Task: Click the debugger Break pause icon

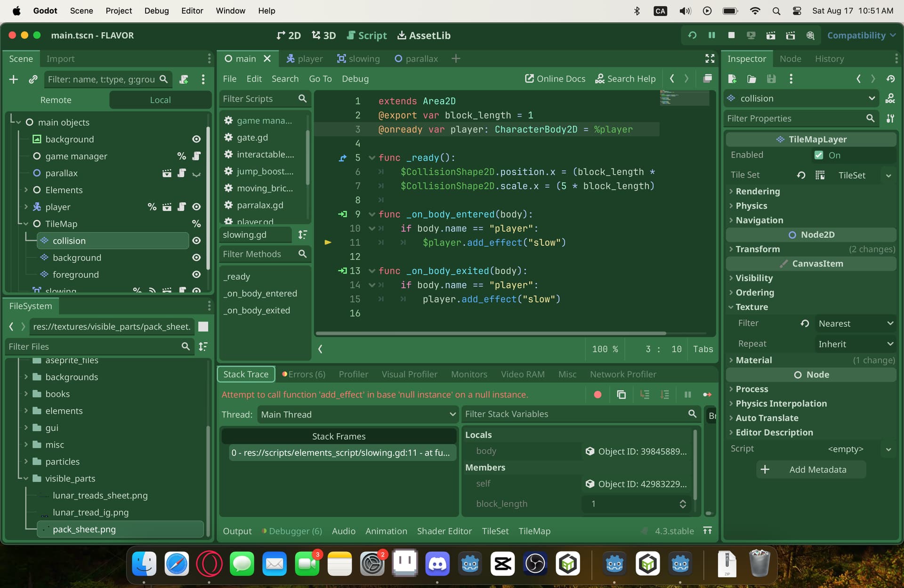Action: click(x=687, y=395)
